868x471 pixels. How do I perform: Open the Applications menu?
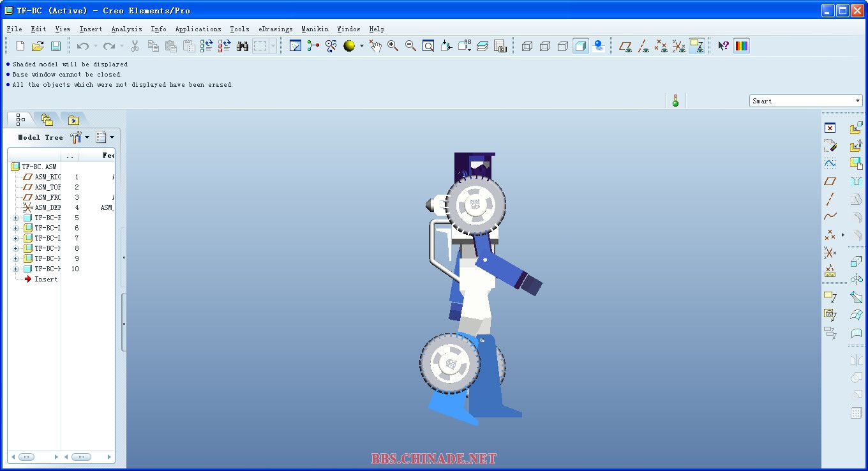click(x=198, y=29)
